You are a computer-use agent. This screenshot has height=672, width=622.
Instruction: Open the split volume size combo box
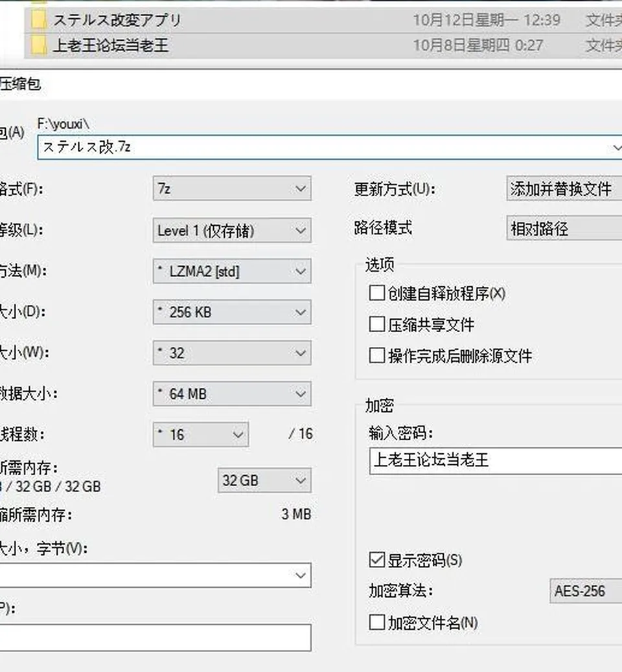click(x=155, y=575)
